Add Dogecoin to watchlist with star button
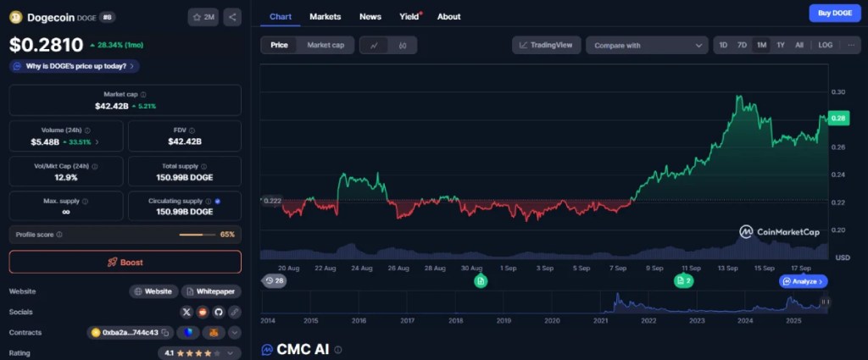The height and width of the screenshot is (360, 868). point(203,17)
